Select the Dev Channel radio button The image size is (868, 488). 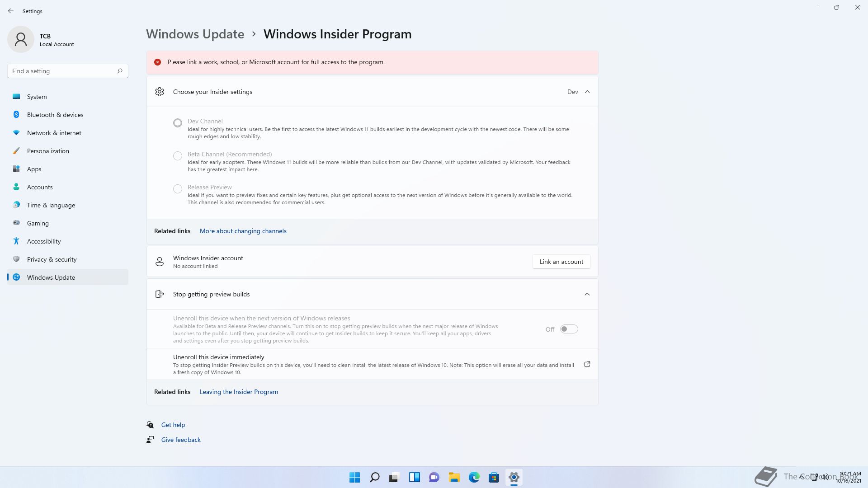tap(178, 122)
